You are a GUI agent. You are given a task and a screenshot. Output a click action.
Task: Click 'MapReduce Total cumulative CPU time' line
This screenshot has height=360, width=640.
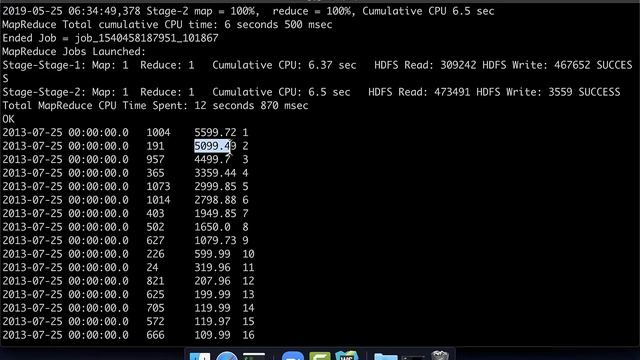(167, 25)
